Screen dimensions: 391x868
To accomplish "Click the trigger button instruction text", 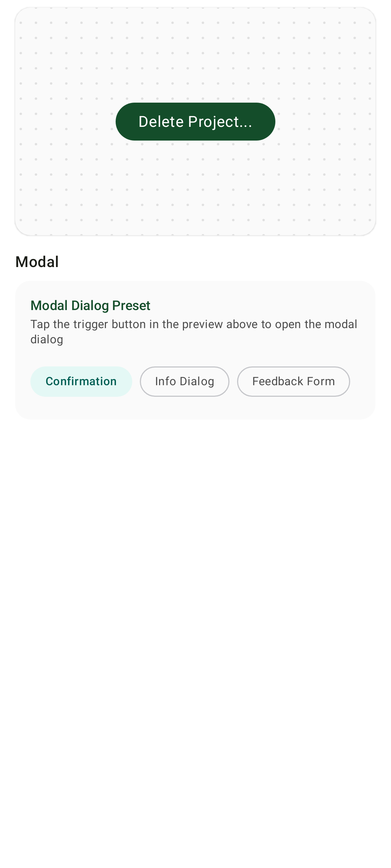I will 194,332.
